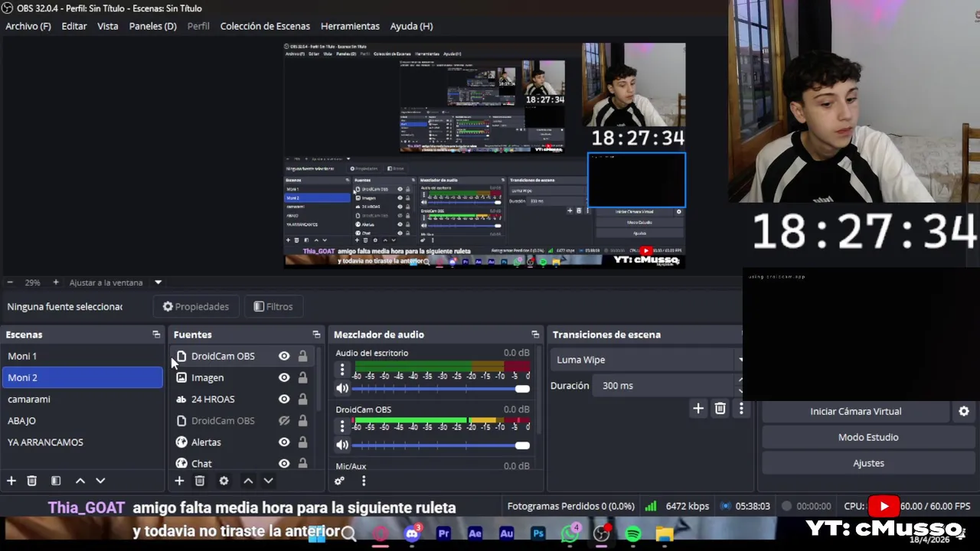This screenshot has width=980, height=551.
Task: Open the Luma Wipe transition dropdown
Action: [x=647, y=360]
